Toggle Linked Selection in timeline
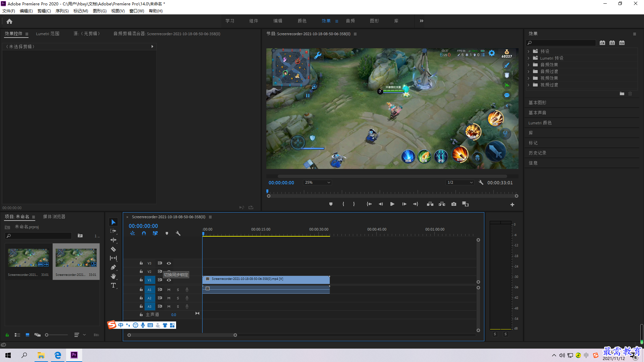Image resolution: width=644 pixels, height=362 pixels. (x=155, y=233)
